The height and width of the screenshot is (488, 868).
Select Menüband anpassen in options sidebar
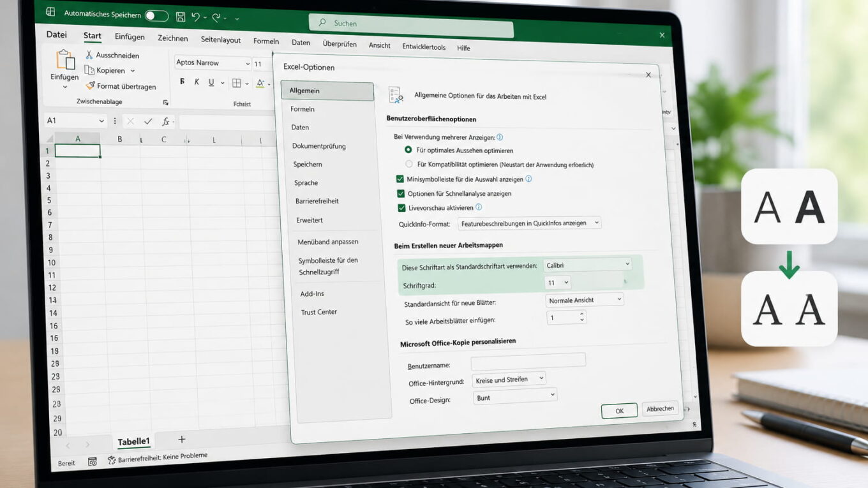click(328, 242)
